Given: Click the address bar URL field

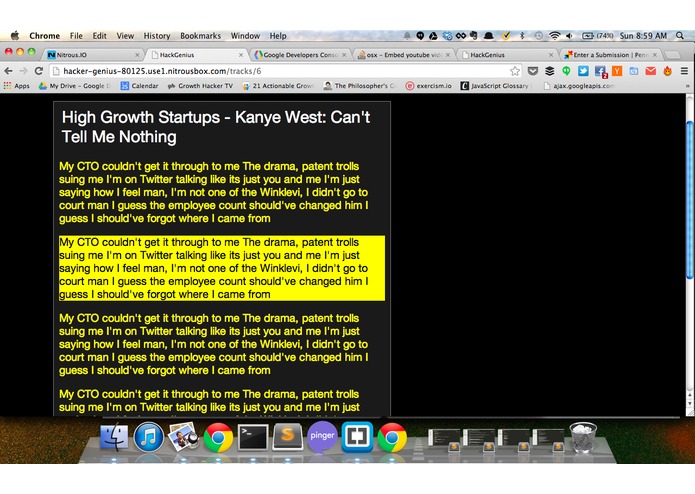Looking at the screenshot, I should pyautogui.click(x=284, y=71).
